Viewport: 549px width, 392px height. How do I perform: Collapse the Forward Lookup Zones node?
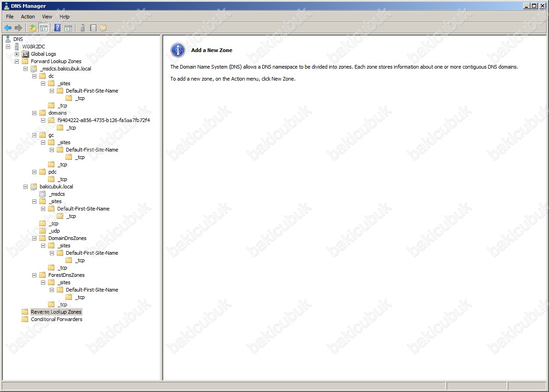(x=17, y=61)
